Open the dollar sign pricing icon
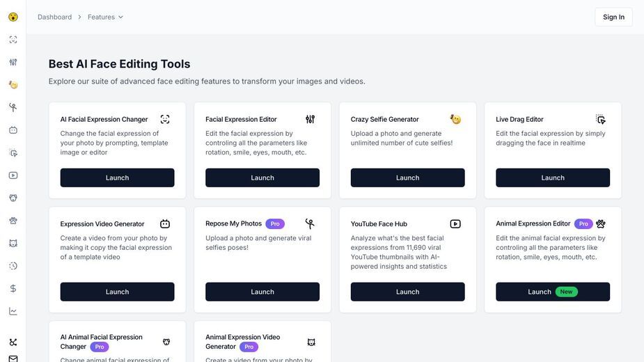The width and height of the screenshot is (644, 362). point(13,288)
